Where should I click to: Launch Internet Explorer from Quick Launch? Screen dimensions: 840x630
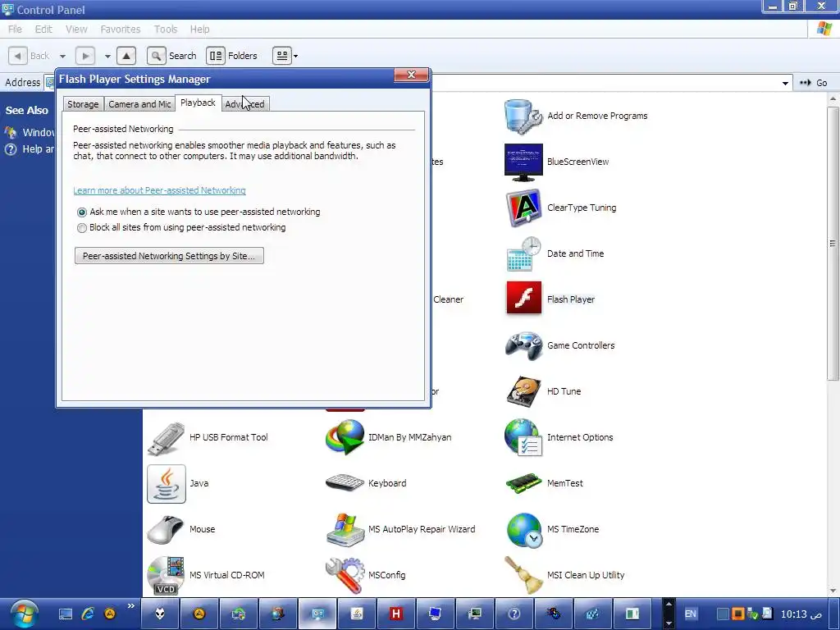tap(87, 614)
